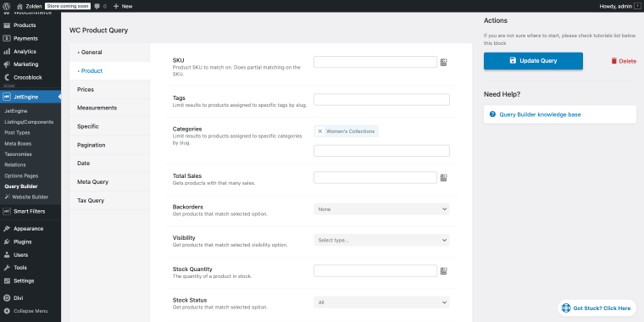Focus the Categories search input field

(381, 151)
